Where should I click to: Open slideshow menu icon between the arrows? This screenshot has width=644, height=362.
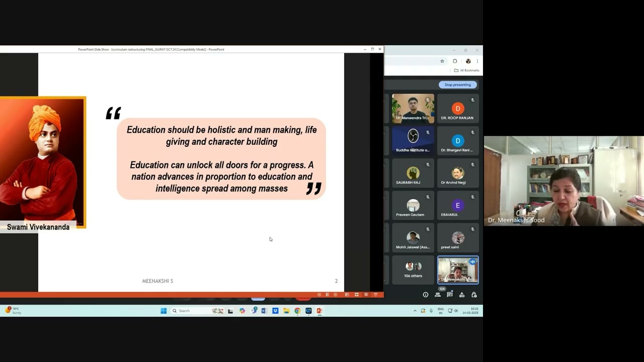coord(327,295)
